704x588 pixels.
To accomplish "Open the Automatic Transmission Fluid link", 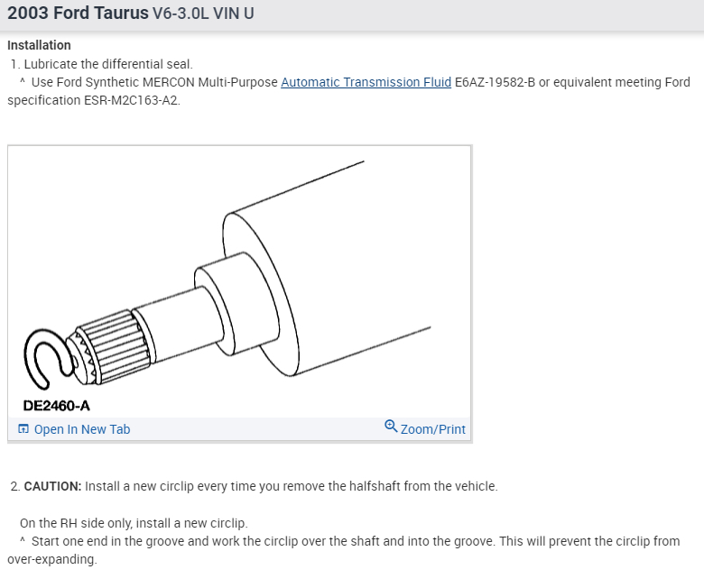I will pos(366,83).
